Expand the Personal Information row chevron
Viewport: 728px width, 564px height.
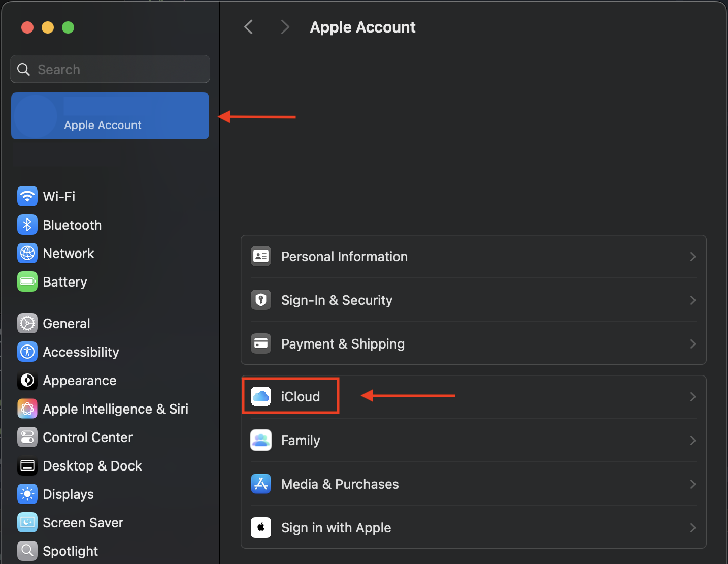[x=692, y=257]
